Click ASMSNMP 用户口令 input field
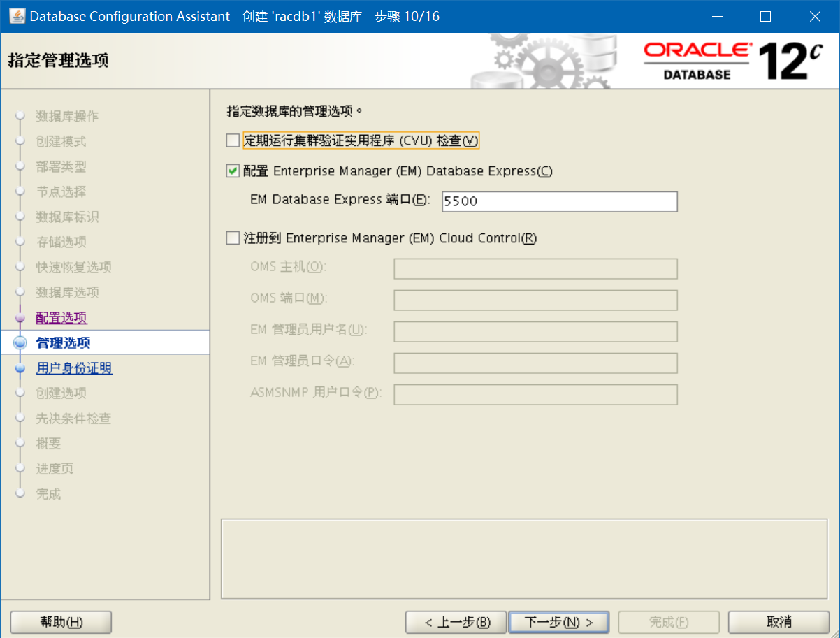The image size is (840, 638). point(535,395)
